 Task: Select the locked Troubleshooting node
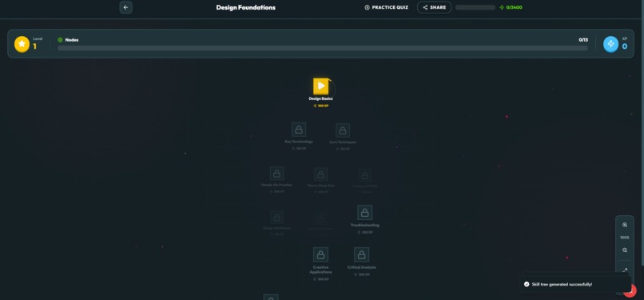pos(364,213)
